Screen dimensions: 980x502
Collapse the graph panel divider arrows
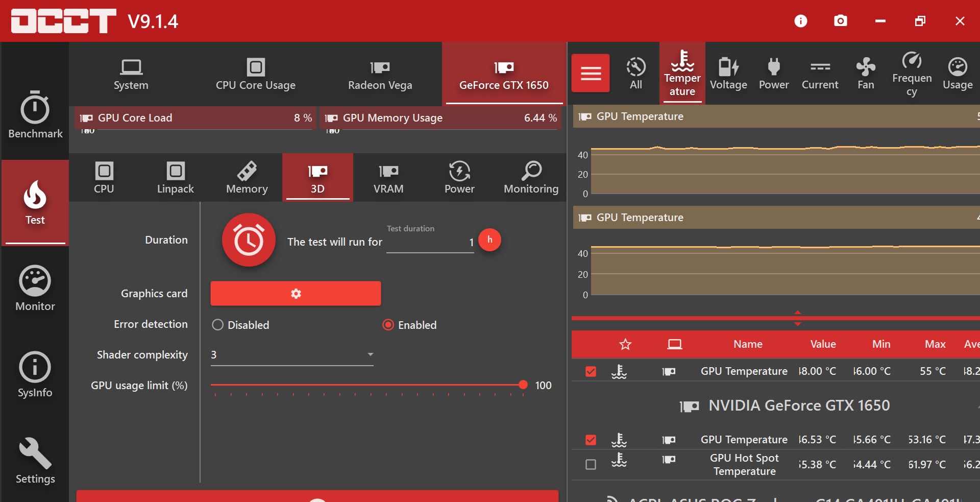click(x=797, y=318)
